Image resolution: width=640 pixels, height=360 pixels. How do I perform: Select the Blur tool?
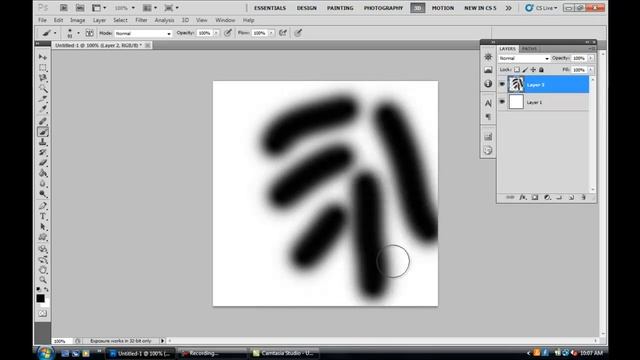point(42,184)
